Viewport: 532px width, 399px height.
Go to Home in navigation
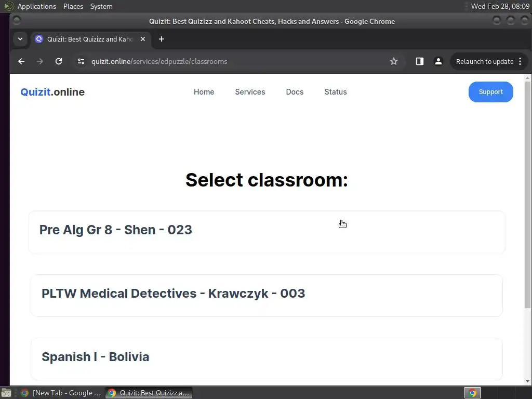pyautogui.click(x=204, y=92)
